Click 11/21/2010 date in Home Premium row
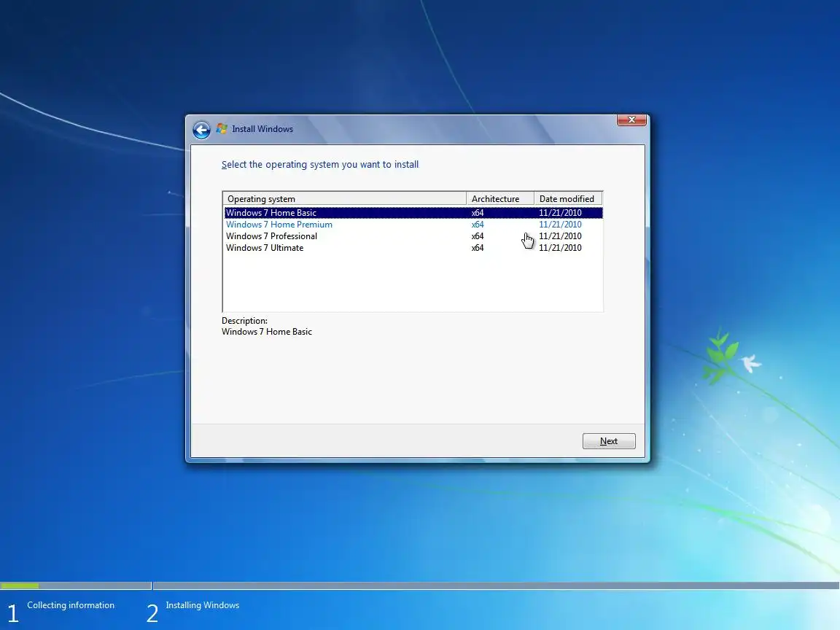 point(560,225)
